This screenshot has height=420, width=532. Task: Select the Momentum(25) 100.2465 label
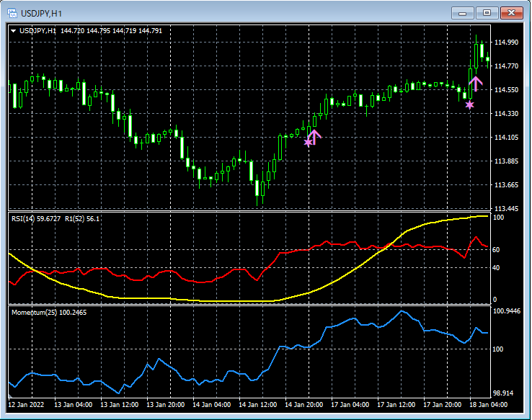[x=49, y=313]
